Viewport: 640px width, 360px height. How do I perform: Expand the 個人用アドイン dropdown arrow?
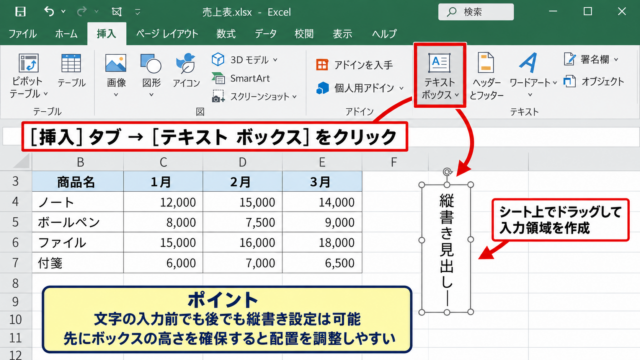401,88
